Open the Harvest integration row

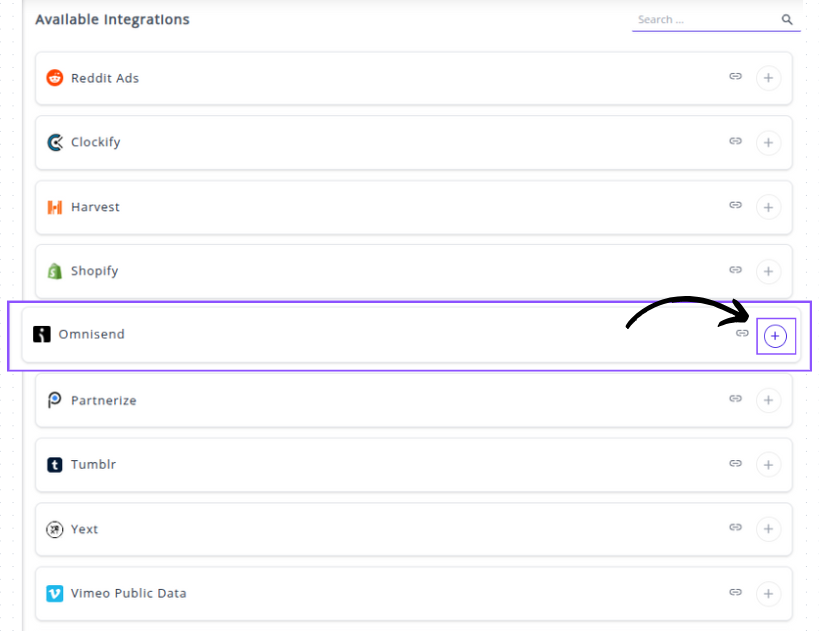(x=95, y=207)
